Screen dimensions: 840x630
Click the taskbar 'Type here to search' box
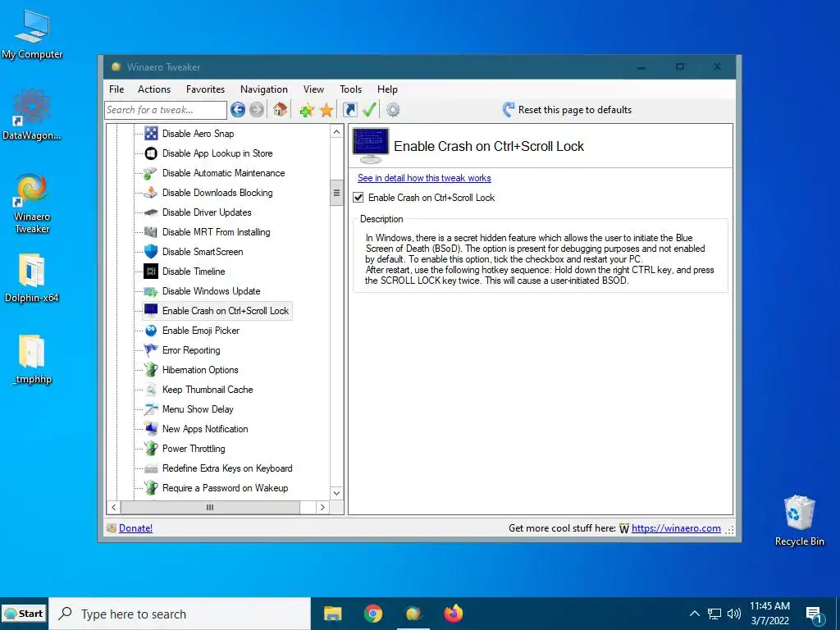[x=180, y=614]
